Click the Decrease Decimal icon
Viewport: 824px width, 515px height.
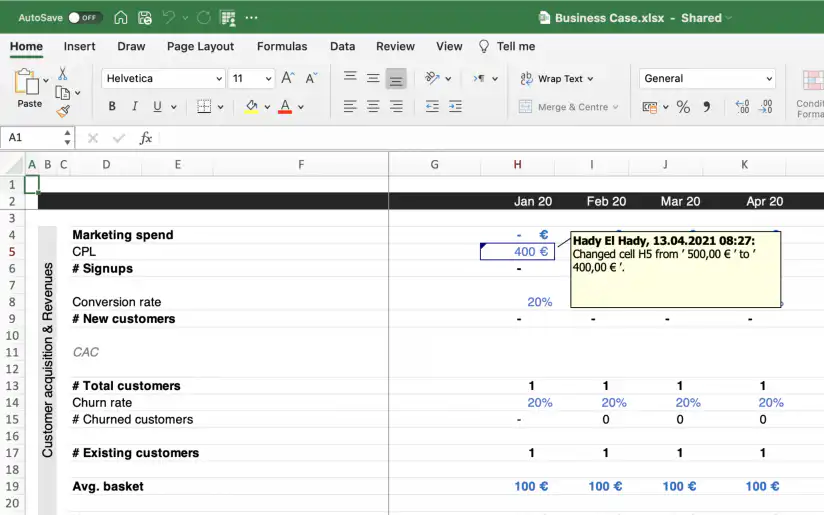tap(765, 107)
